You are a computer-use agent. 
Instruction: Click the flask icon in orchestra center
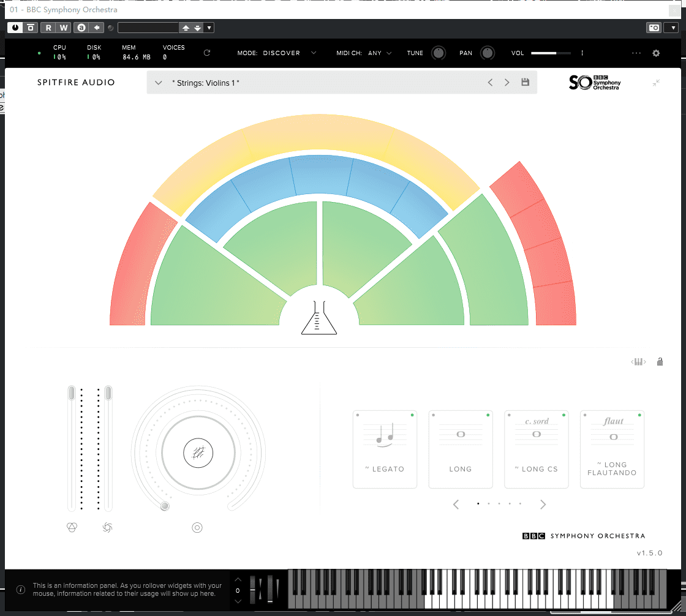click(319, 317)
